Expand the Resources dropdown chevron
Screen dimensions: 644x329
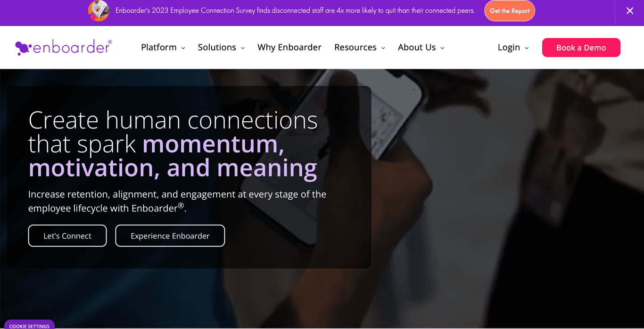tap(383, 48)
